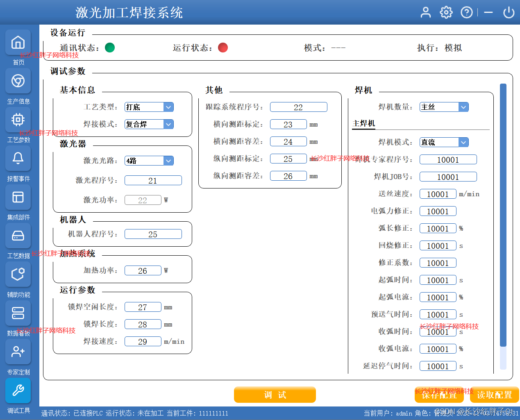Open the 报警事件 bell icon
This screenshot has height=420, width=520.
point(18,158)
